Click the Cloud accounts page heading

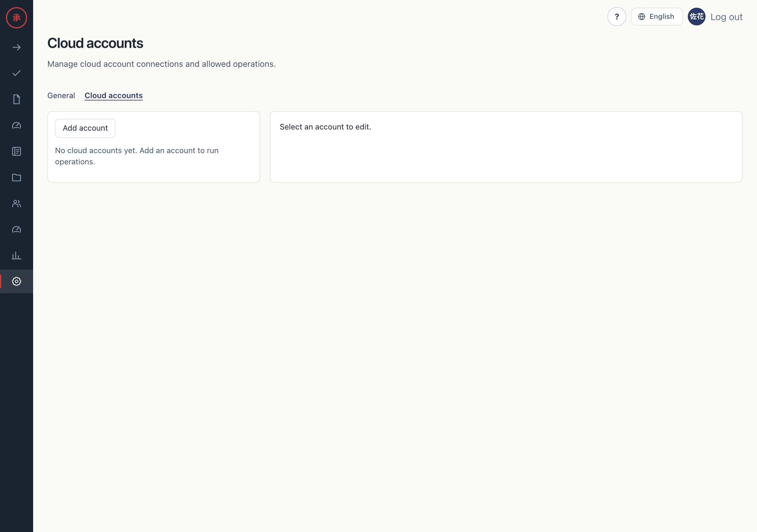tap(95, 43)
